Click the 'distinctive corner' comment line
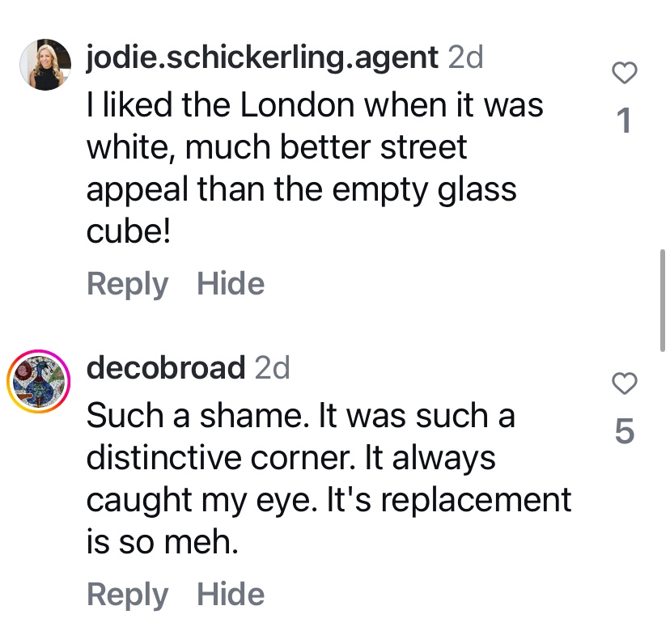 (290, 458)
